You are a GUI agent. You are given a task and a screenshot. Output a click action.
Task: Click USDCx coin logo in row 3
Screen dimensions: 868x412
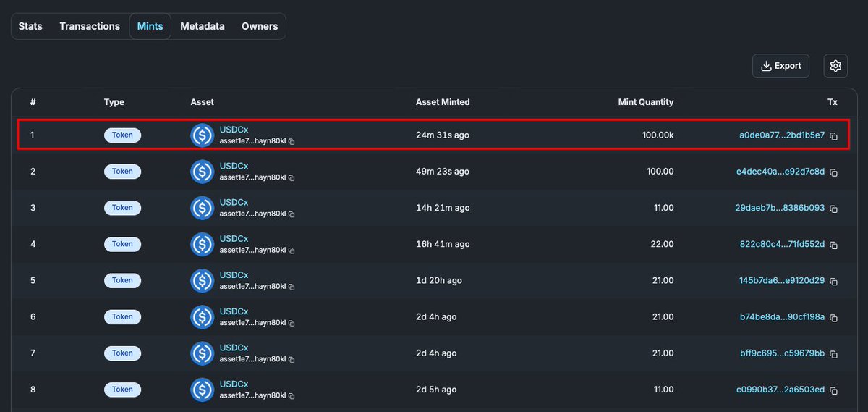(x=203, y=208)
